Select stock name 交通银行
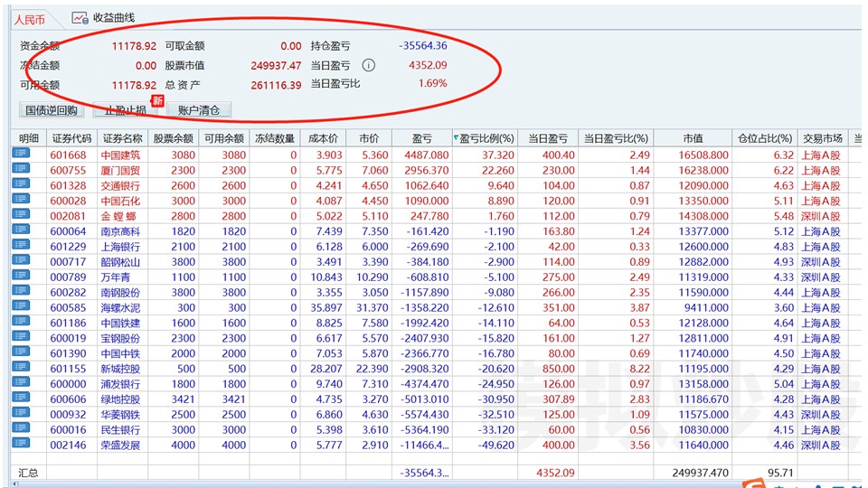 [x=120, y=186]
